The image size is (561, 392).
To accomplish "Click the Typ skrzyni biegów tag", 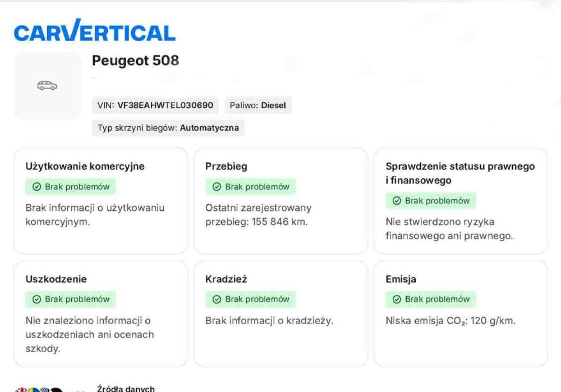I will click(168, 128).
